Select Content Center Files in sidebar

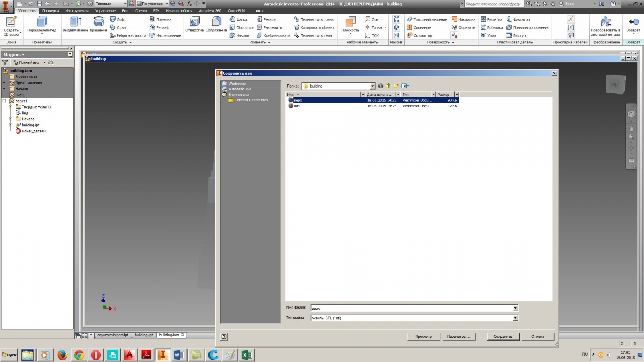248,100
